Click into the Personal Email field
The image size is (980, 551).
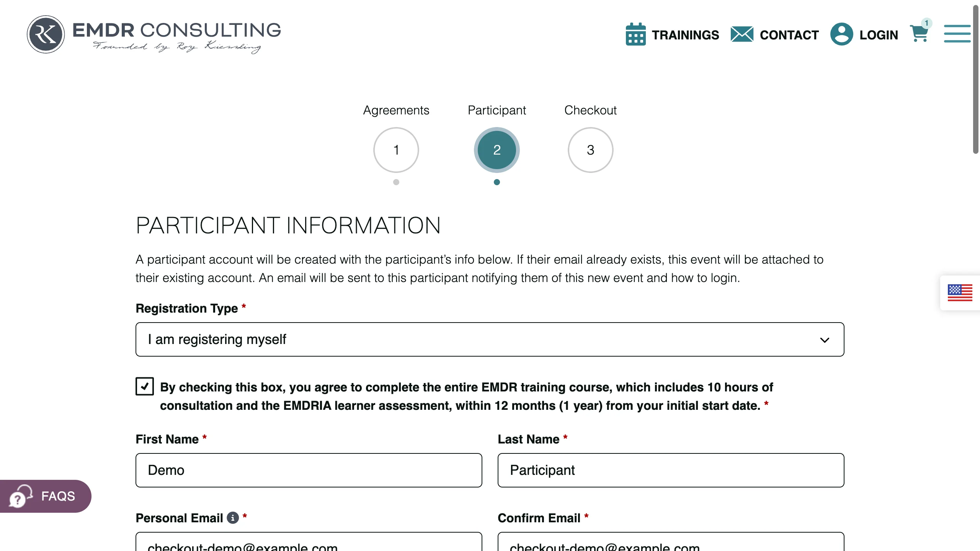pyautogui.click(x=309, y=542)
